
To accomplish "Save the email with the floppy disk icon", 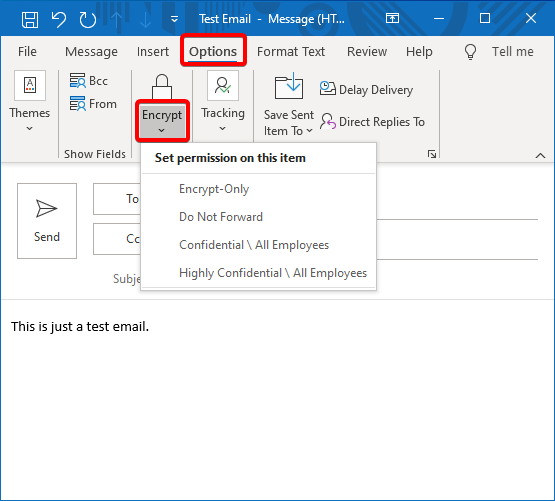I will [x=30, y=19].
